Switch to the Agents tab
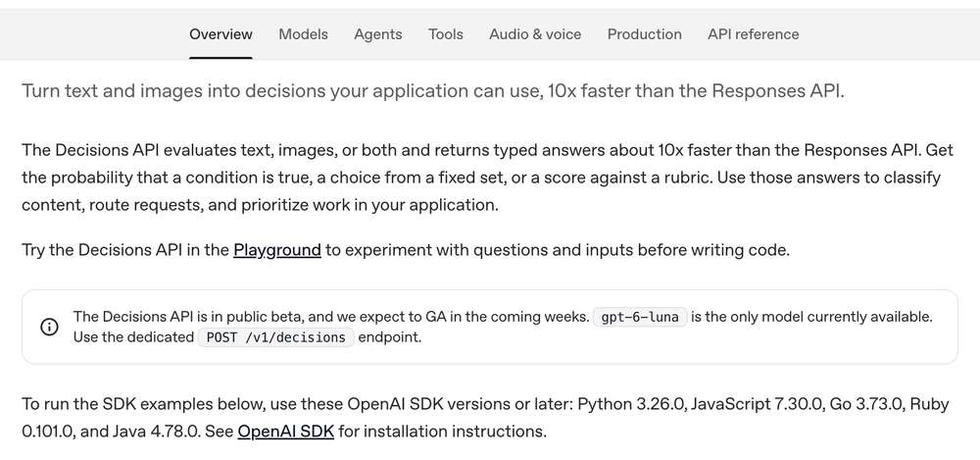980x460 pixels. coord(378,34)
